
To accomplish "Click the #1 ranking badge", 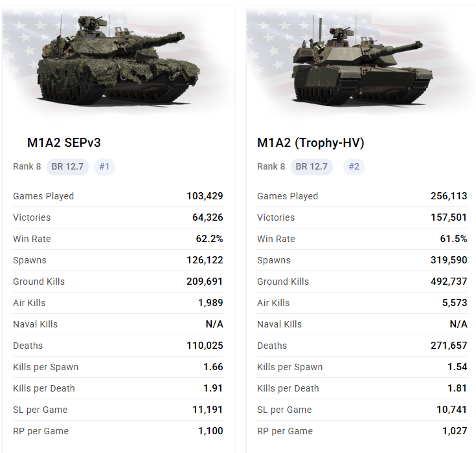I will tap(104, 166).
